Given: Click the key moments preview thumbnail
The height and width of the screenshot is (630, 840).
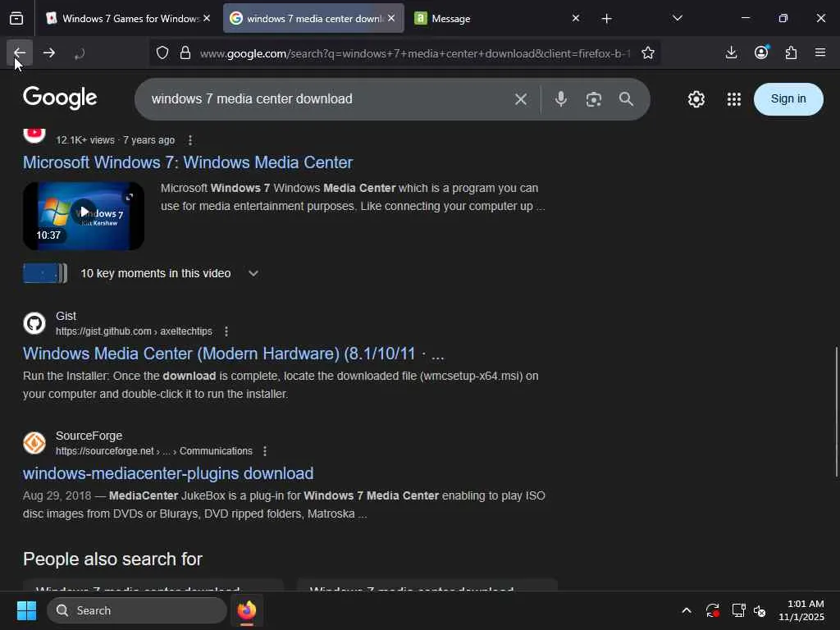Looking at the screenshot, I should [45, 273].
